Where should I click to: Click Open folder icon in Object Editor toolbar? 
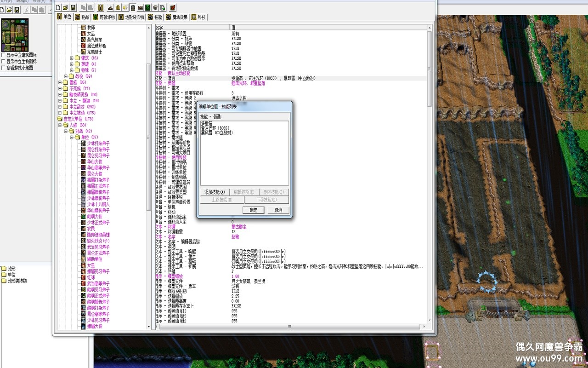[66, 7]
